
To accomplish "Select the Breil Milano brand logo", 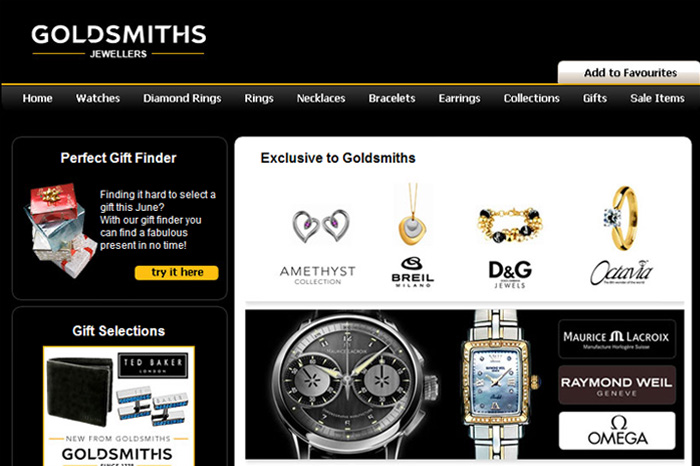I will (412, 272).
